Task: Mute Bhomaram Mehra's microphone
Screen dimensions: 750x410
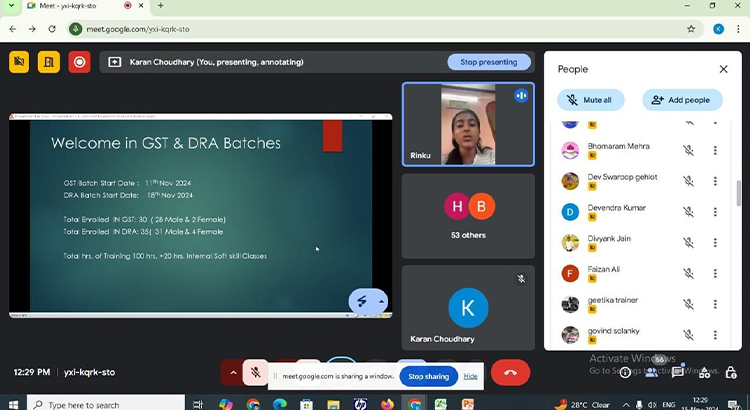Action: [x=688, y=151]
